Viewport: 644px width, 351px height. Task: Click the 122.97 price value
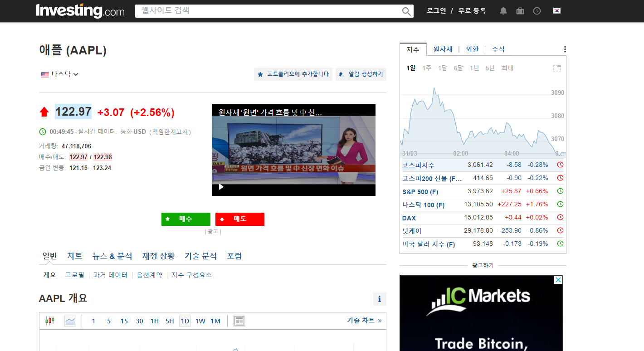(x=73, y=112)
